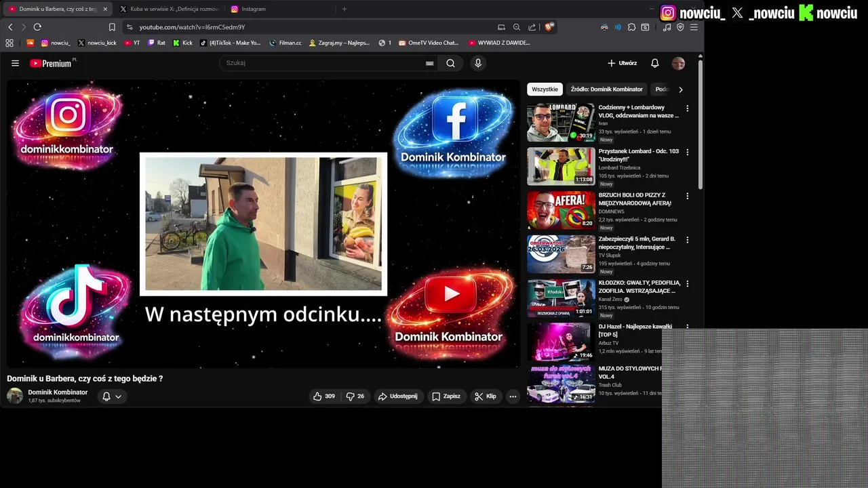Screen dimensions: 868x488
Task: Open nowciu_kick bookmark
Action: pyautogui.click(x=97, y=43)
